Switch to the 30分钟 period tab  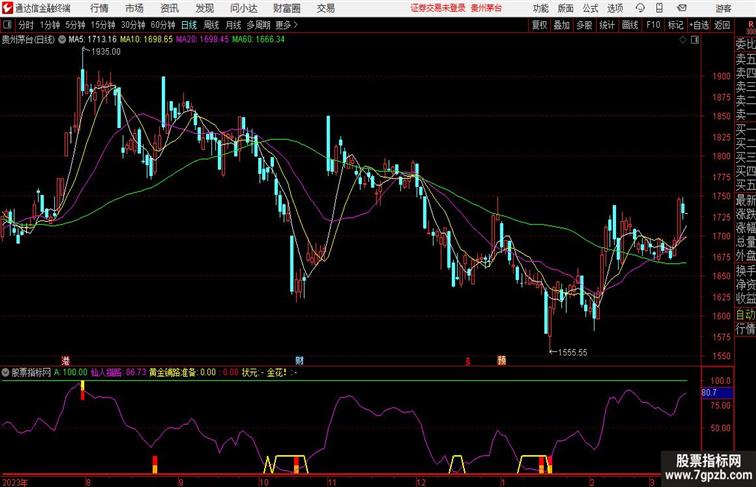click(x=133, y=25)
